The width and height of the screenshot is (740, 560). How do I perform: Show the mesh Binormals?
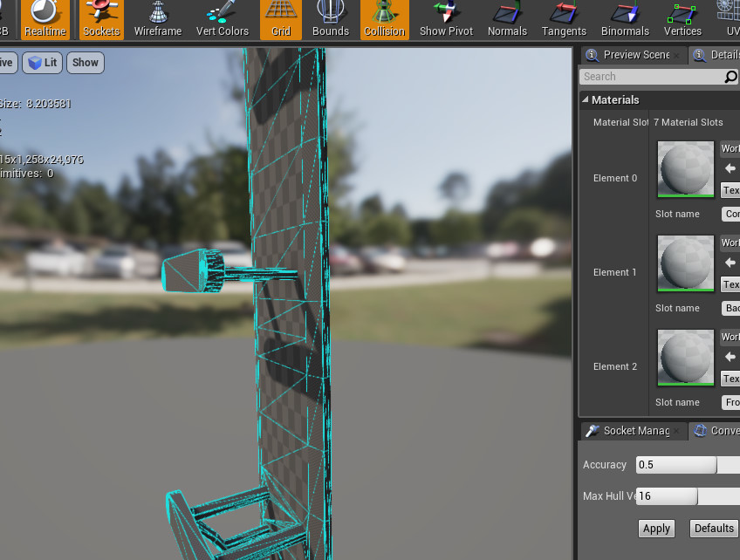pos(625,20)
